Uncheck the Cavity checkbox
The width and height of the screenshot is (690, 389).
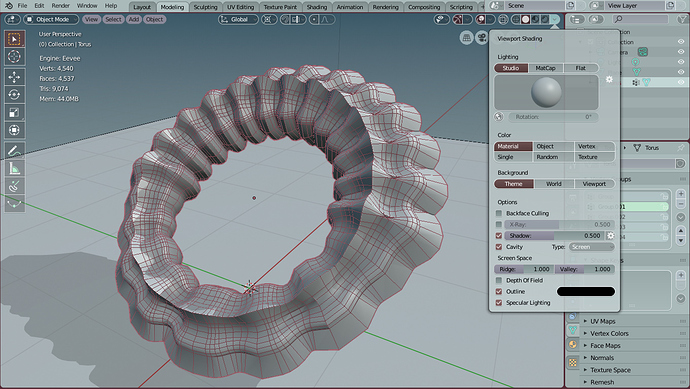click(x=499, y=247)
